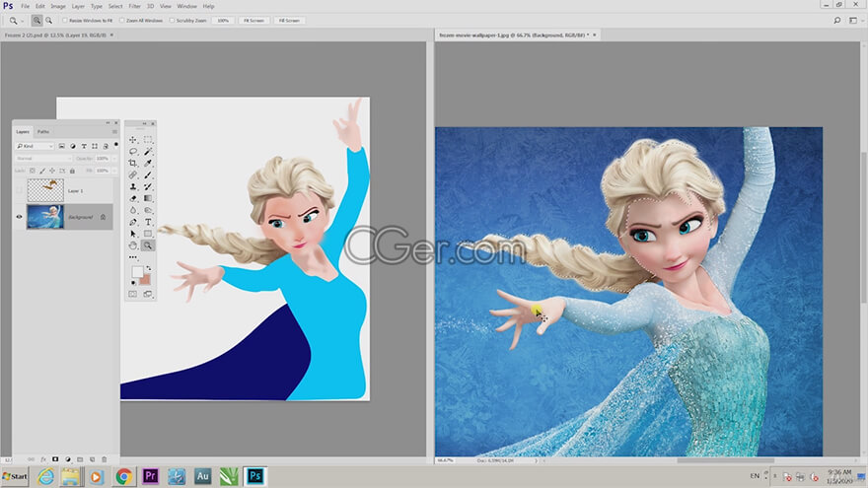The width and height of the screenshot is (868, 488).
Task: Select the Magic Wand tool
Action: click(148, 152)
